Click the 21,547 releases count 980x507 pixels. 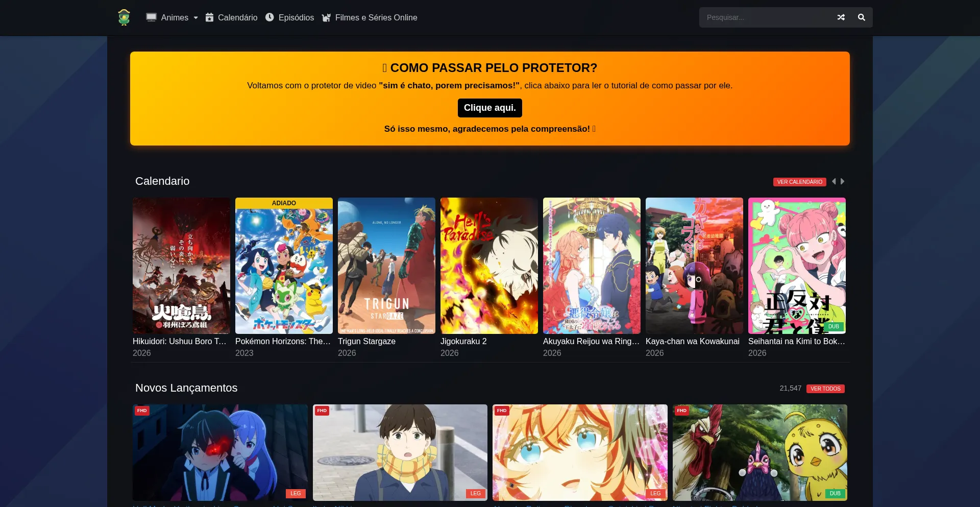791,388
